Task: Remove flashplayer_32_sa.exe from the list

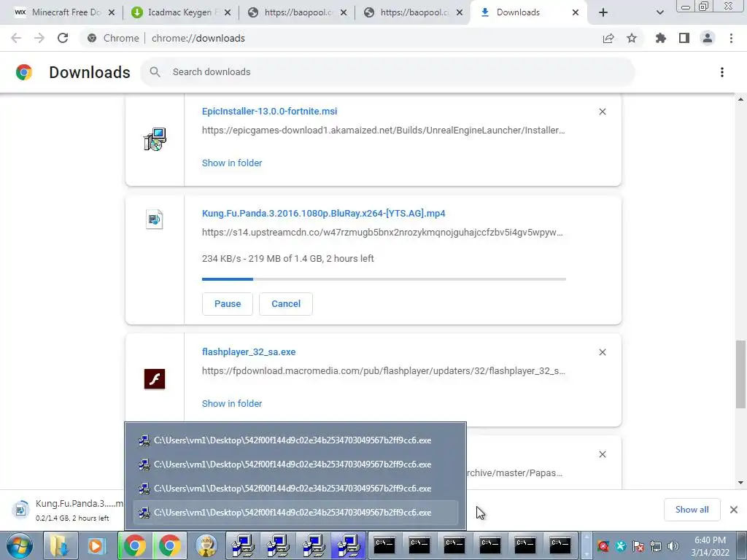Action: click(602, 352)
